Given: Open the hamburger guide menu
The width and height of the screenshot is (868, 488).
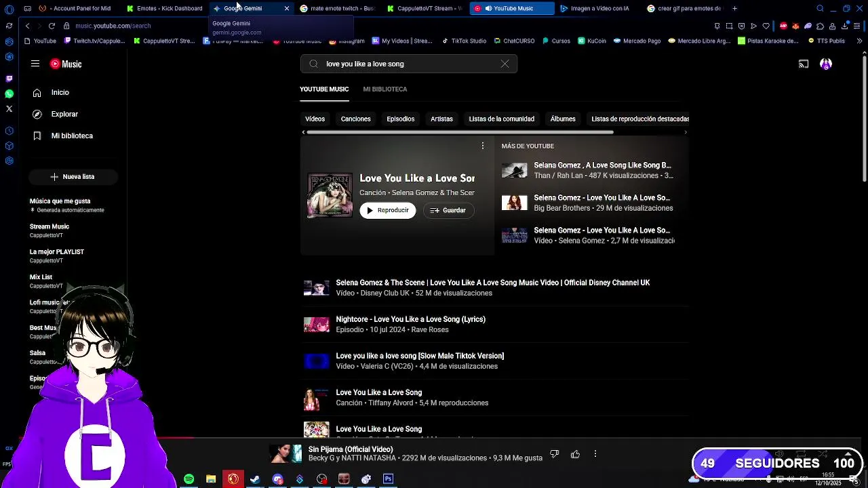Looking at the screenshot, I should click(x=35, y=64).
